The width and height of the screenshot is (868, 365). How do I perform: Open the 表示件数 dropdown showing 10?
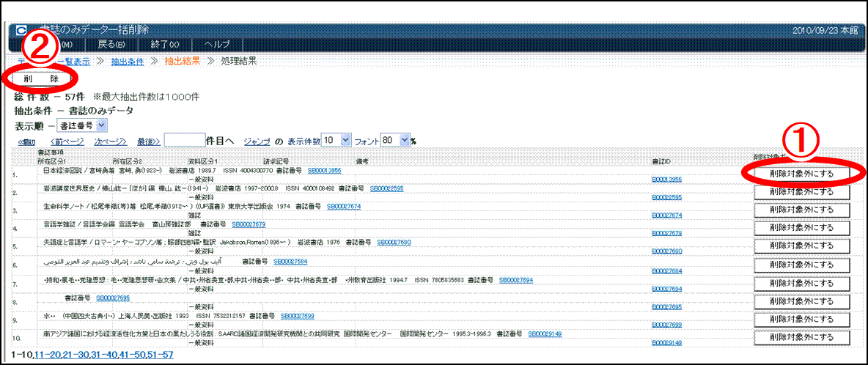click(x=337, y=141)
